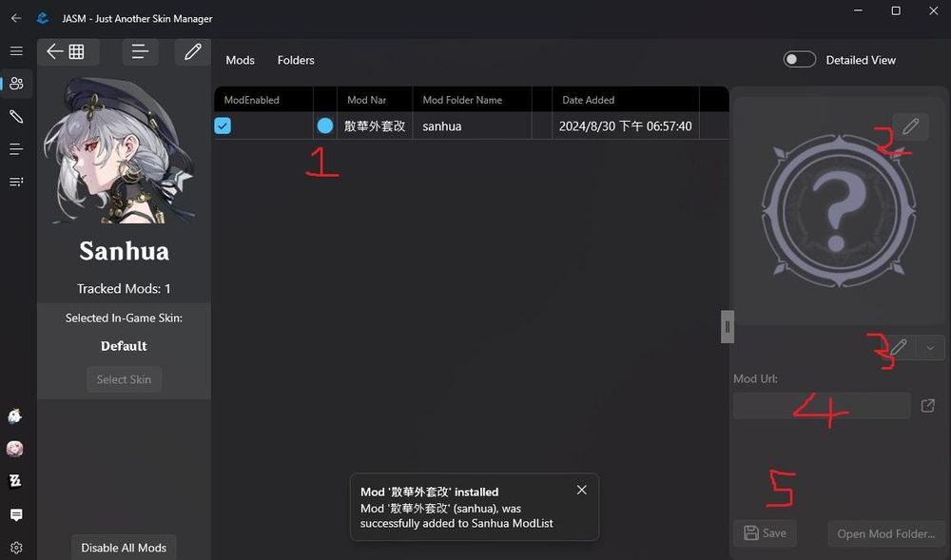The image size is (951, 560).
Task: Open Mod Folder with the bottom-right button
Action: [886, 533]
